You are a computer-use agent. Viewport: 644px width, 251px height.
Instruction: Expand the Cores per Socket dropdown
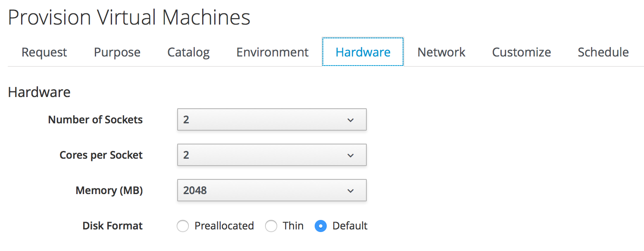(x=272, y=155)
